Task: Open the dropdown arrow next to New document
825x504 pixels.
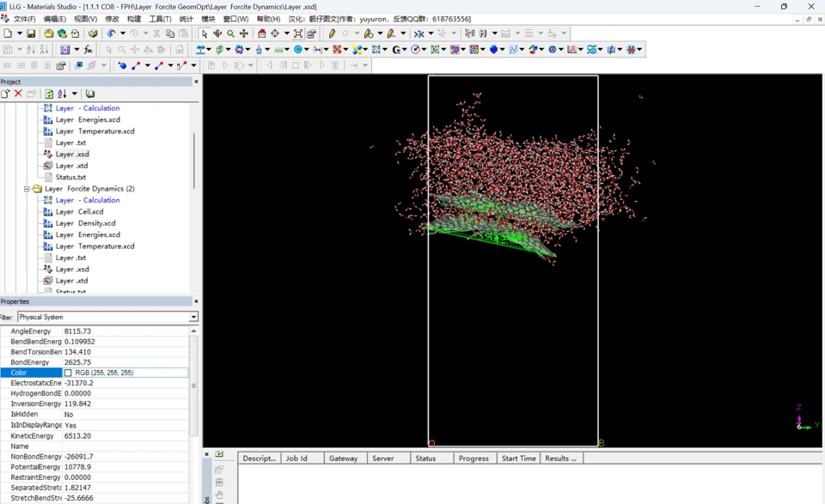Action: pyautogui.click(x=20, y=33)
